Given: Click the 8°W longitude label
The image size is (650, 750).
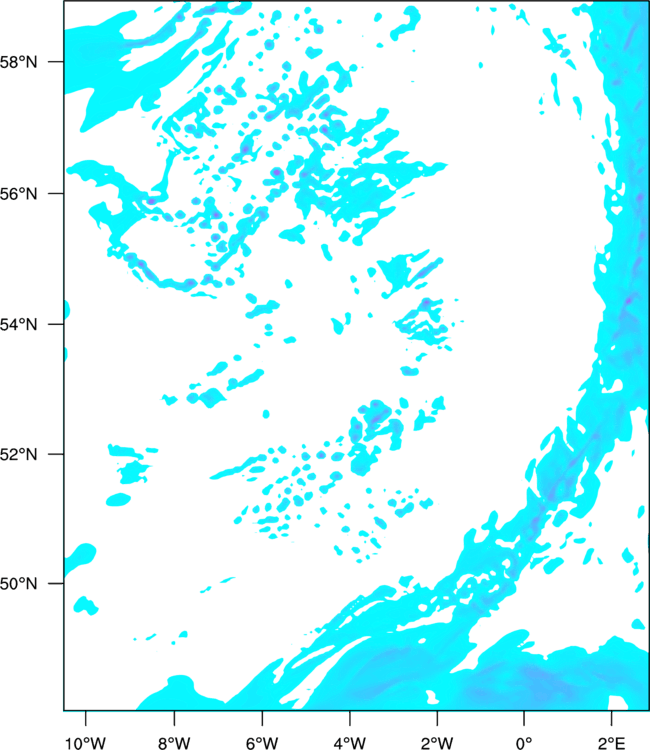Looking at the screenshot, I should (x=174, y=743).
